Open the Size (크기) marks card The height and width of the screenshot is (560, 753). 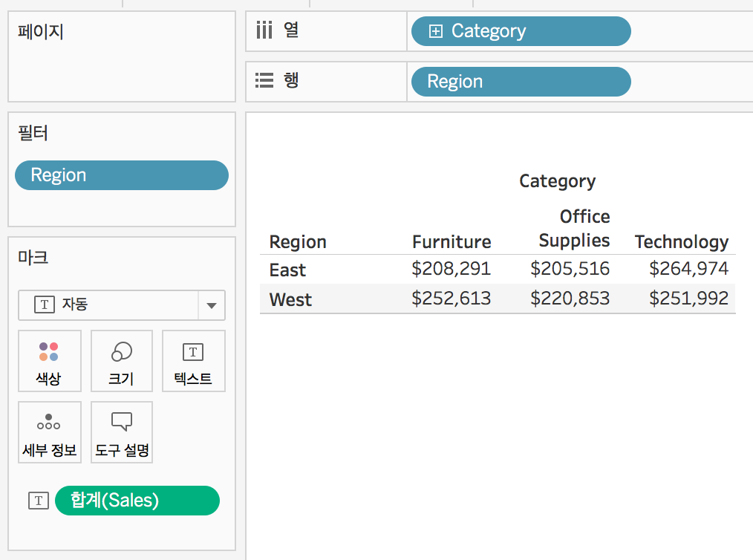pyautogui.click(x=122, y=361)
